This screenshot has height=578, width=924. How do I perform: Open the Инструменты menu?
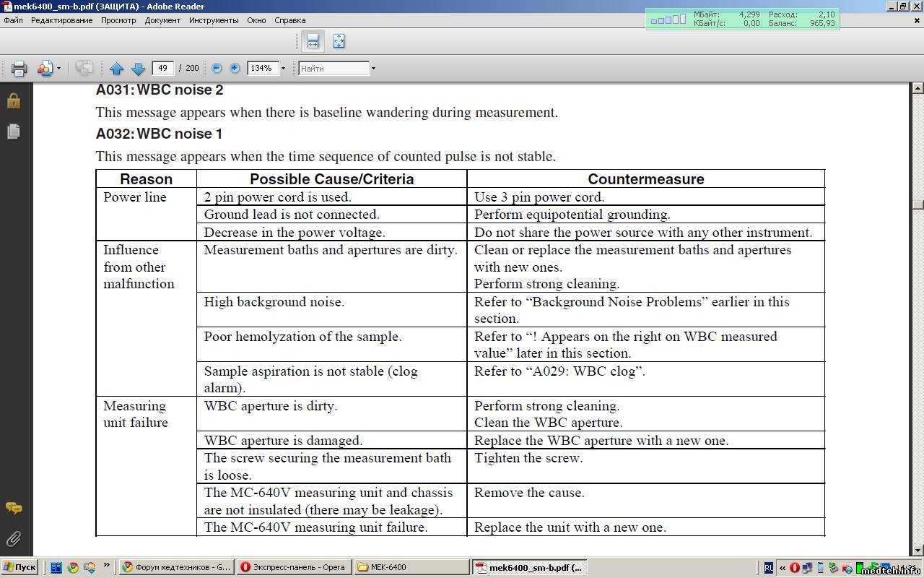click(214, 20)
